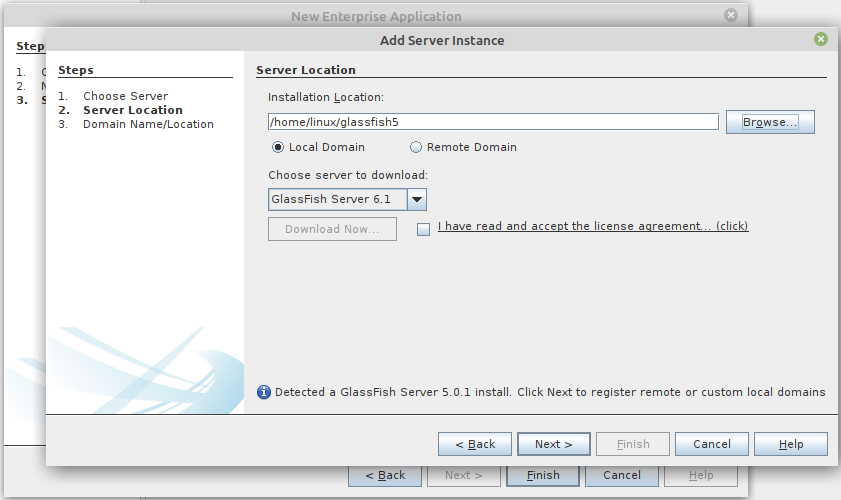Click Next in Add Server Instance wizard
Screen dimensions: 841x500
point(553,444)
